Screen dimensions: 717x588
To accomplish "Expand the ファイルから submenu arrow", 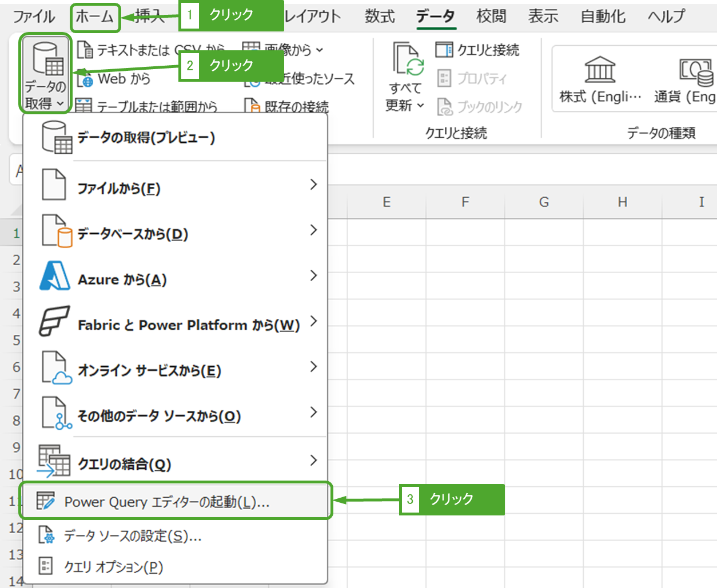I will tap(313, 185).
